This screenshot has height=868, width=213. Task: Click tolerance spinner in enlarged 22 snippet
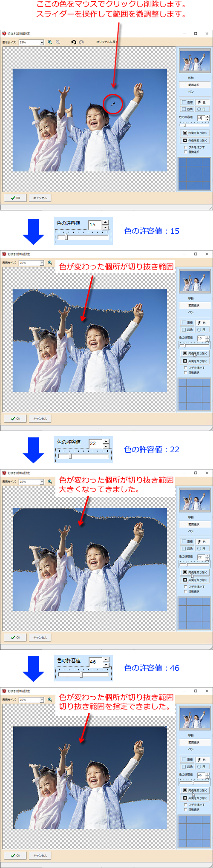coord(106,443)
